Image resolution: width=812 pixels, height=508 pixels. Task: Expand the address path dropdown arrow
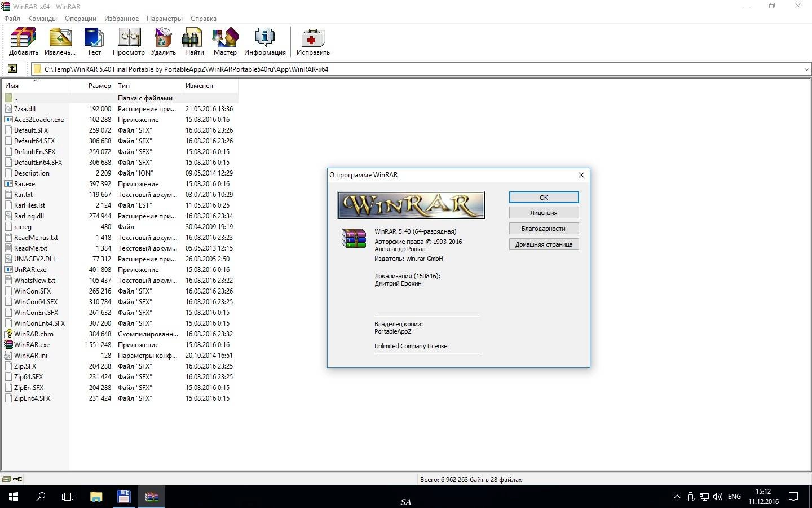[806, 69]
